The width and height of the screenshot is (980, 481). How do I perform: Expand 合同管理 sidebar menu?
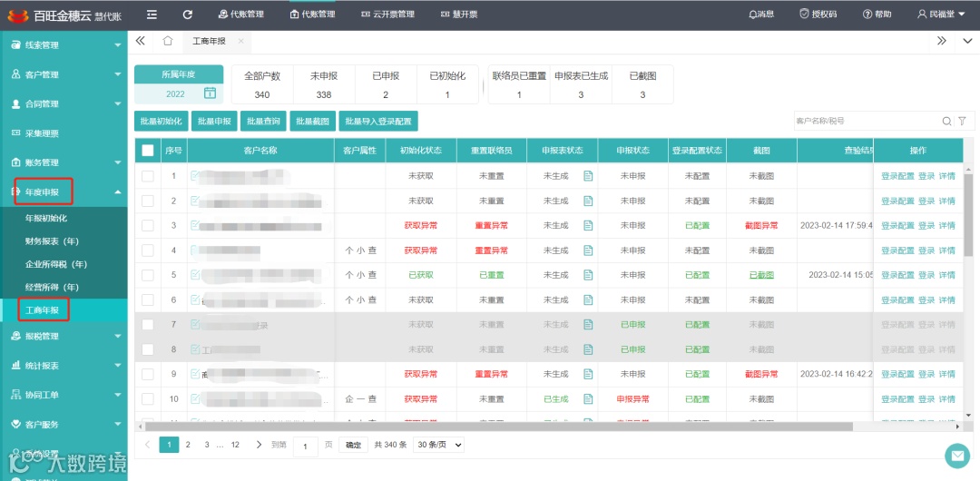coord(64,103)
